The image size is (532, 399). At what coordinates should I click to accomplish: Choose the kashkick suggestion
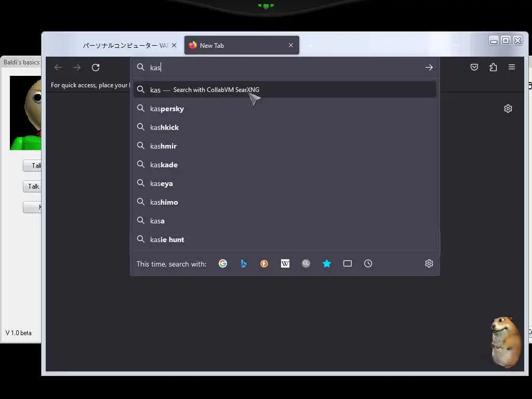click(285, 127)
